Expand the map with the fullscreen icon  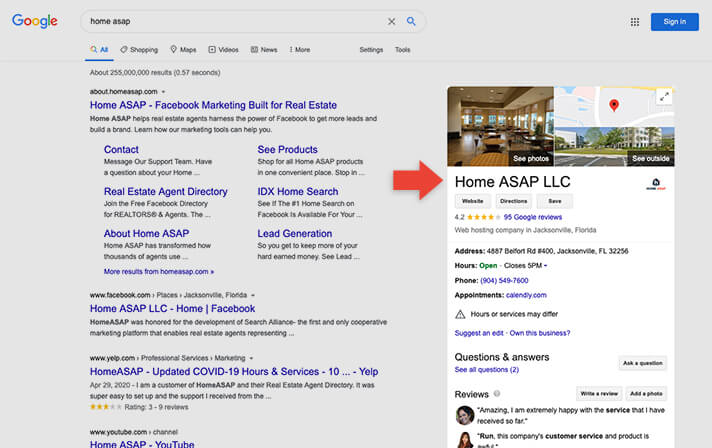[664, 97]
